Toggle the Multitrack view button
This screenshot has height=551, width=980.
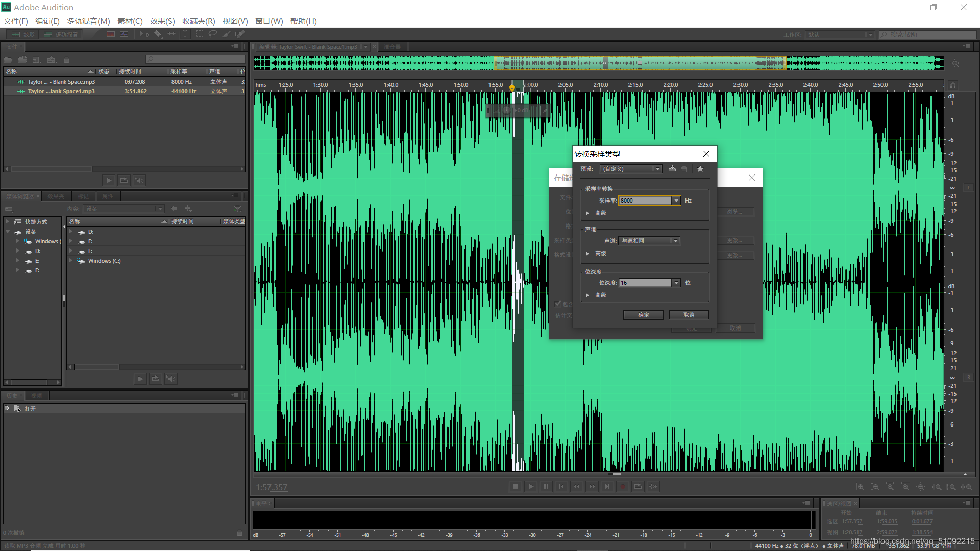point(61,34)
